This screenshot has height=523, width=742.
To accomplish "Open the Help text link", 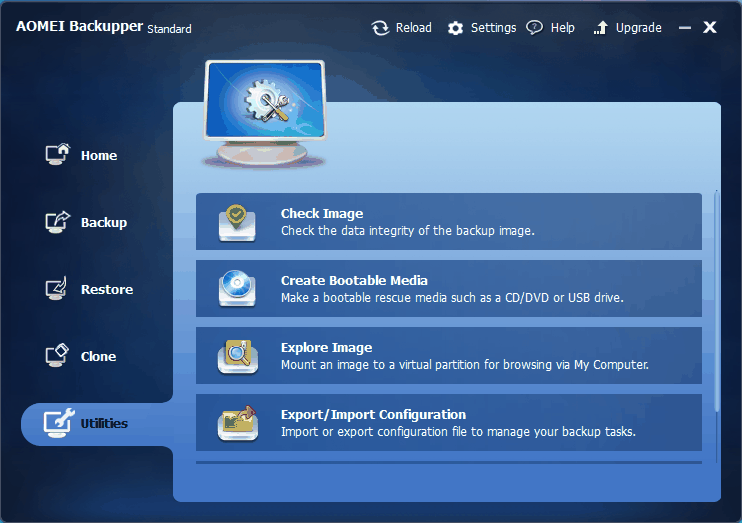I will tap(563, 28).
